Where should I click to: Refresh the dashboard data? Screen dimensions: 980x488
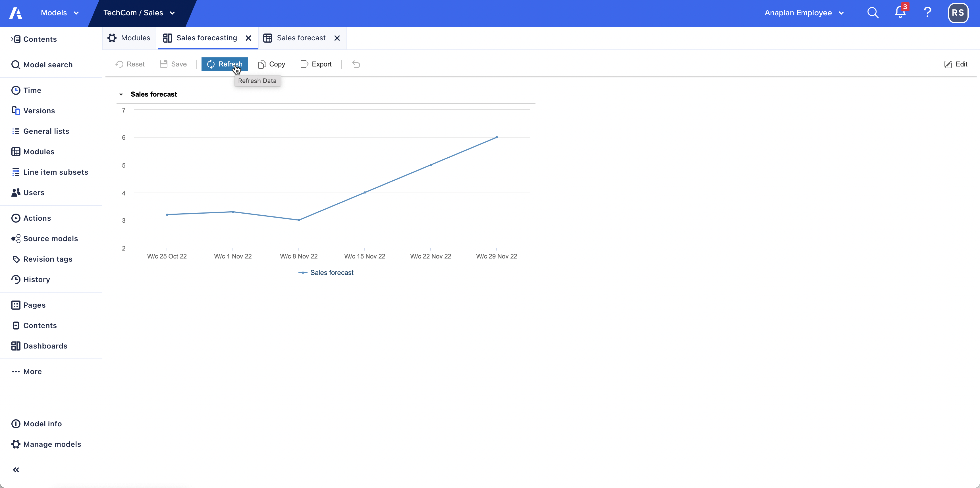coord(225,64)
